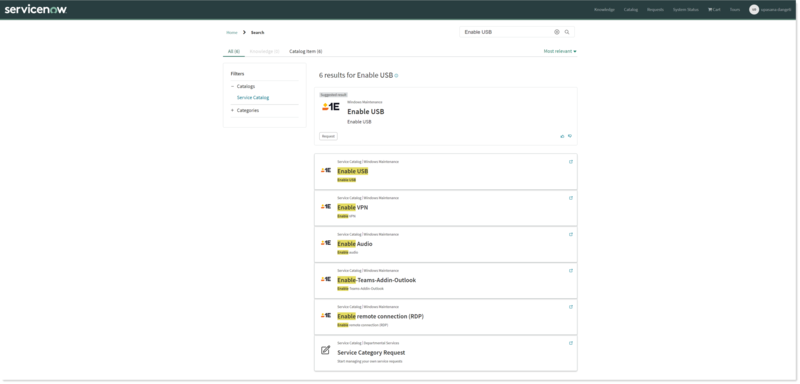Select the Catalog Item (6) tab

(x=306, y=52)
